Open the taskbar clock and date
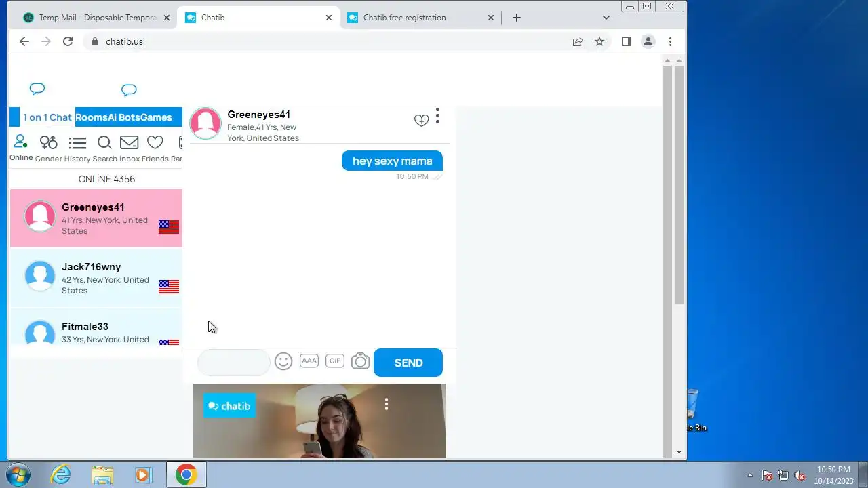 point(833,475)
